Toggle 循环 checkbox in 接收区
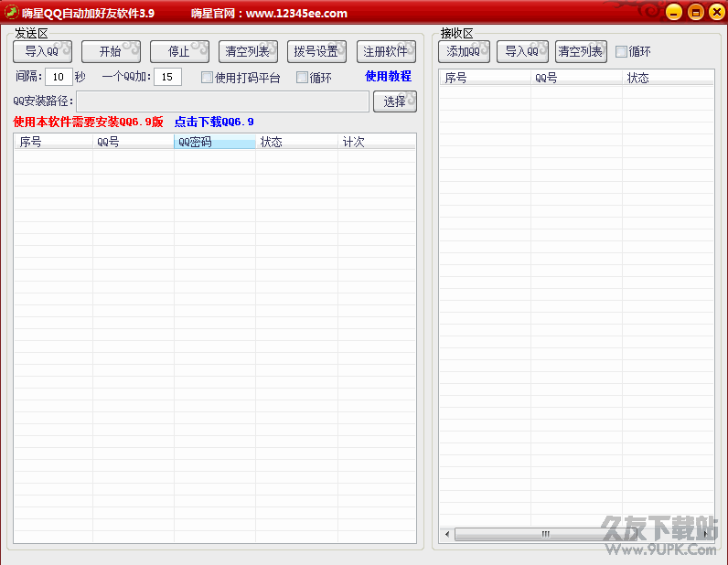728x565 pixels. (621, 51)
